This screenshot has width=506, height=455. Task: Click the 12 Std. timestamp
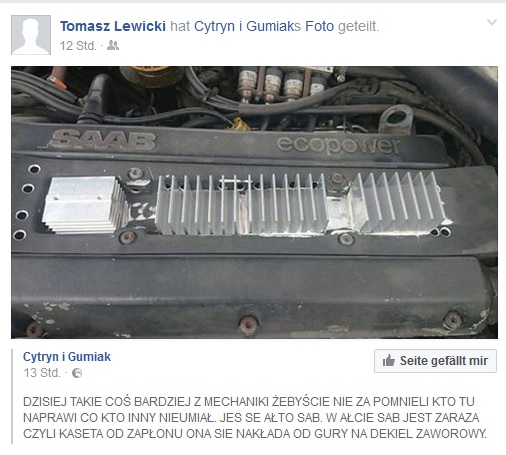pyautogui.click(x=78, y=46)
